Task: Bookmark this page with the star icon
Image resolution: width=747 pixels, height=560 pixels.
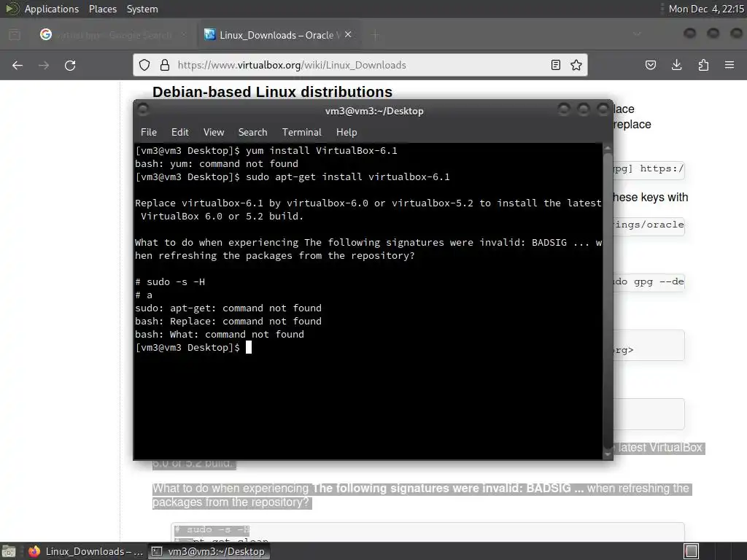Action: pyautogui.click(x=576, y=65)
